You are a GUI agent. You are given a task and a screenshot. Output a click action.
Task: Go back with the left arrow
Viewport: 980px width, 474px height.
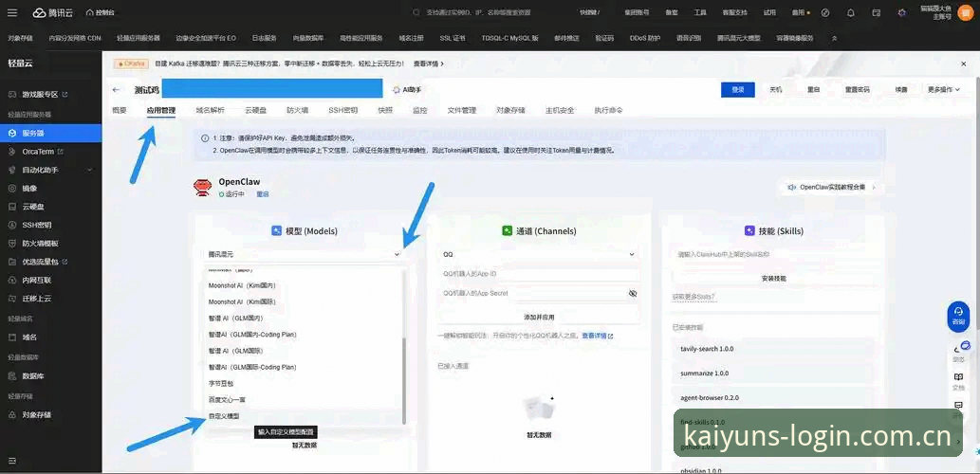pyautogui.click(x=116, y=90)
